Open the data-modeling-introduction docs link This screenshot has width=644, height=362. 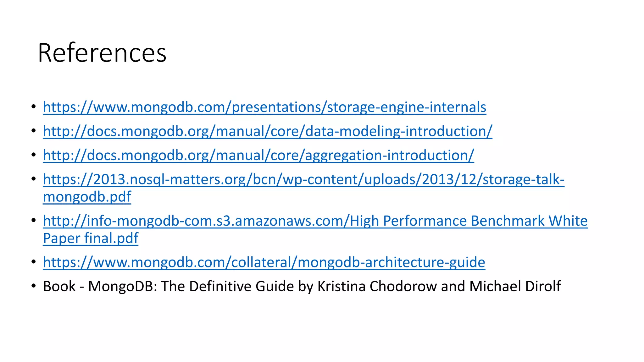point(268,131)
